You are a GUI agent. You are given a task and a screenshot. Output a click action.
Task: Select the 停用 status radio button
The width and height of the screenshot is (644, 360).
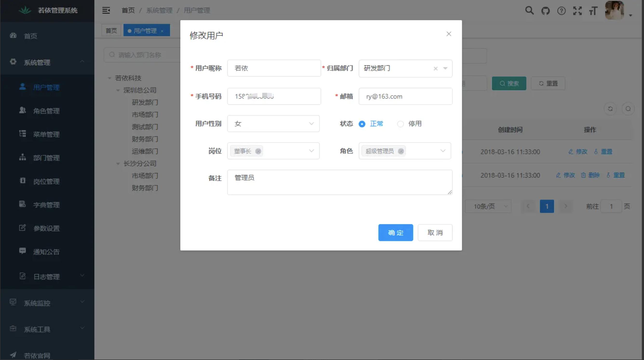click(400, 124)
